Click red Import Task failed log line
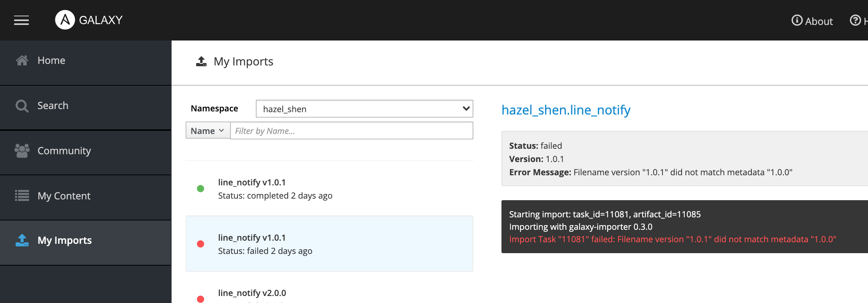 [673, 239]
